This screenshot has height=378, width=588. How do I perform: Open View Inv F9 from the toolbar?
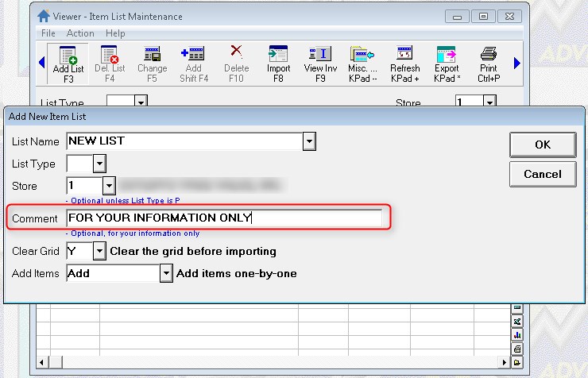320,63
